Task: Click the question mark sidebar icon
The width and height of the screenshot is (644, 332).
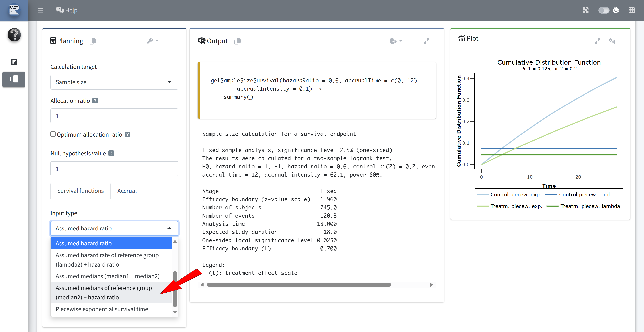Action: pyautogui.click(x=14, y=35)
